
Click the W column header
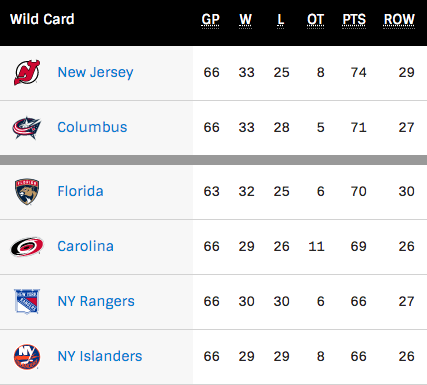[x=246, y=20]
